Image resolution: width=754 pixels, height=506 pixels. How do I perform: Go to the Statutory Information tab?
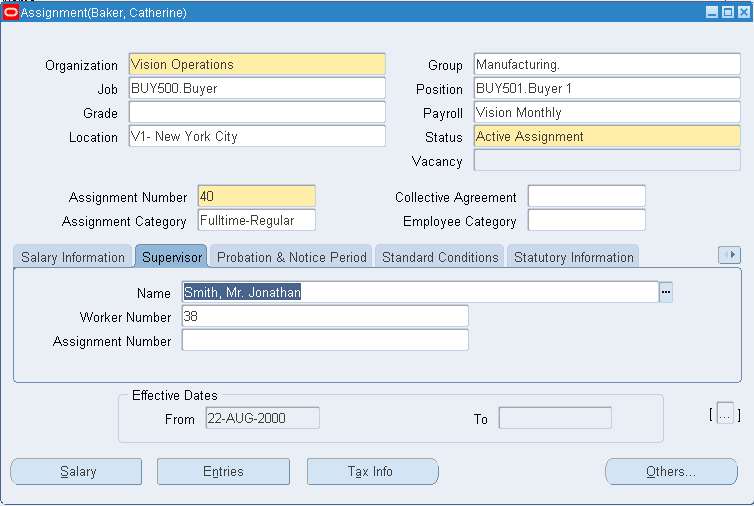[573, 257]
